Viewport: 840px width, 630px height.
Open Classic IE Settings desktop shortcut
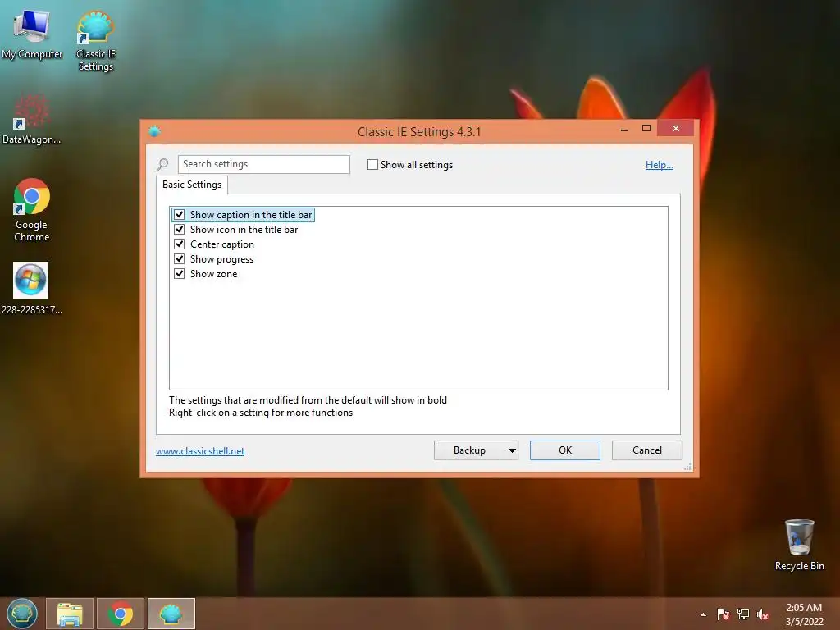(95, 41)
